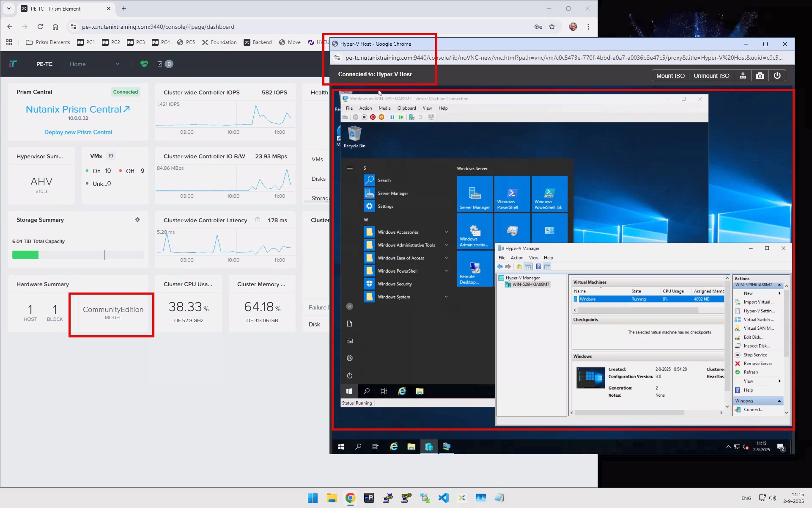The height and width of the screenshot is (508, 812).
Task: Click the Mount ISO button
Action: 670,76
